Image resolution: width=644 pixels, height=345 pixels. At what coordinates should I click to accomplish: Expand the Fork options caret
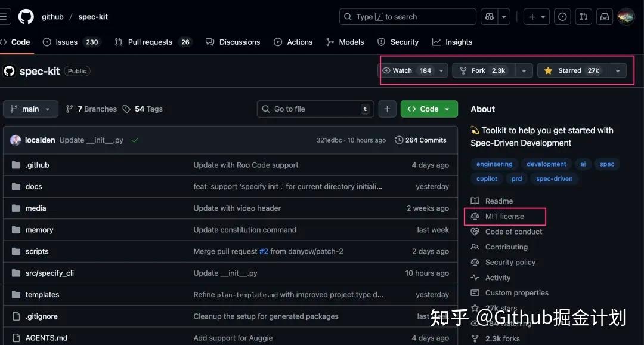click(x=523, y=70)
